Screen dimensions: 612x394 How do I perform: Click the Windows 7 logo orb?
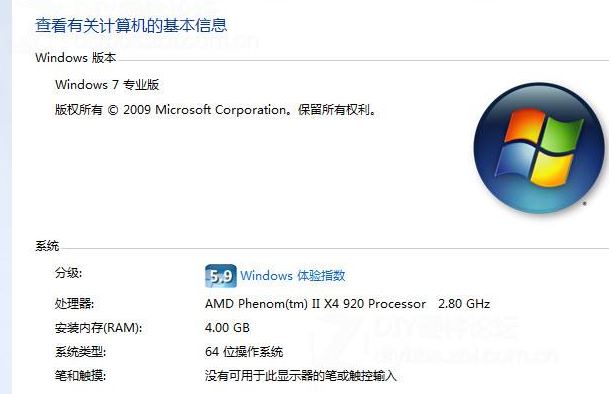click(539, 148)
